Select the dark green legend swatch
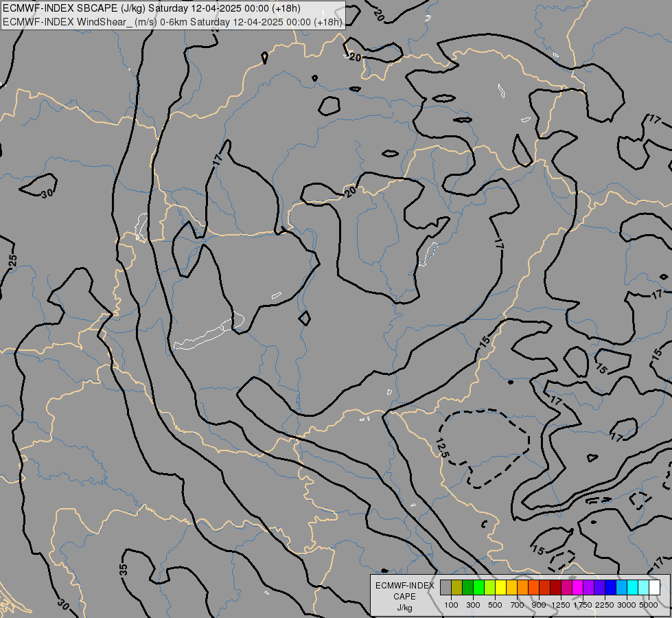 (467, 587)
